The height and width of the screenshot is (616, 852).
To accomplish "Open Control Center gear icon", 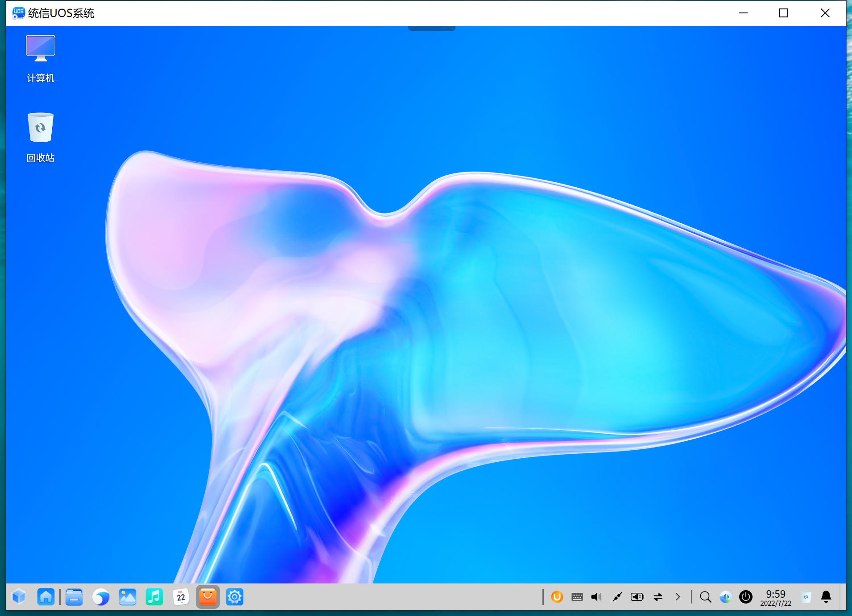I will pyautogui.click(x=235, y=597).
